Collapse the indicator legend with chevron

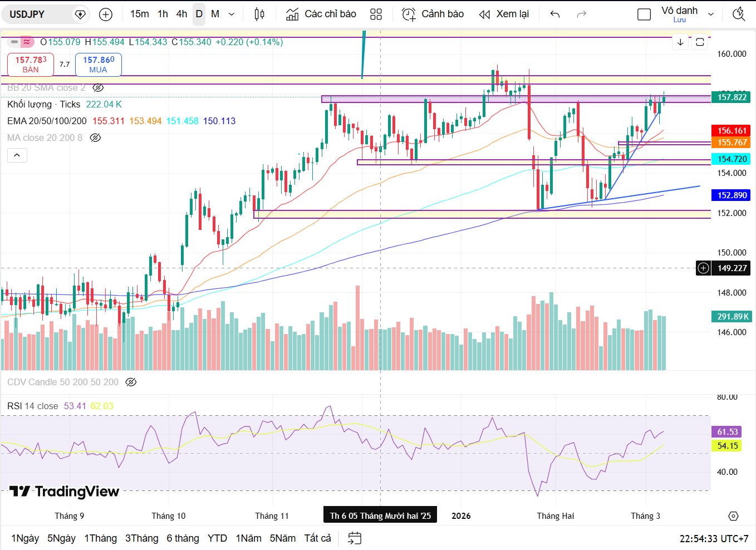click(17, 155)
